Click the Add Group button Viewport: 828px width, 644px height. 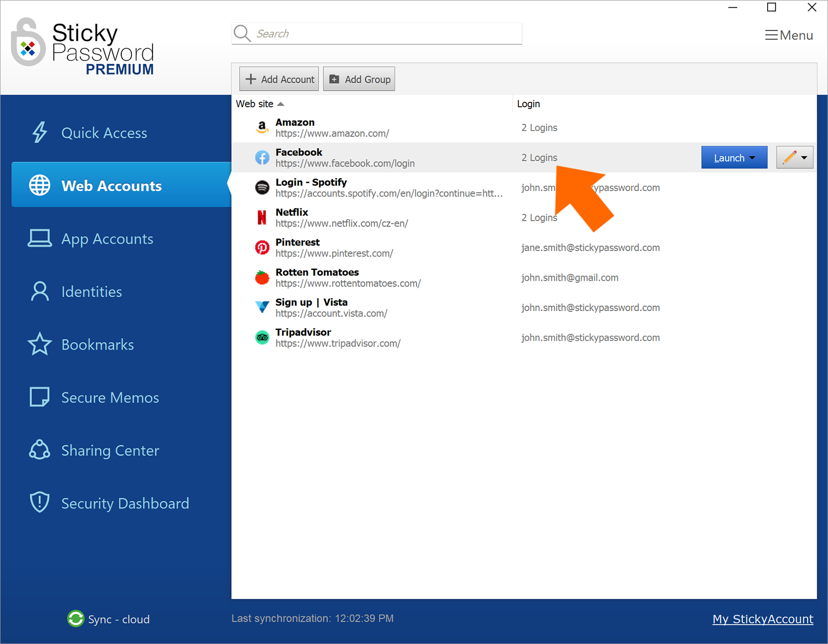pos(359,79)
